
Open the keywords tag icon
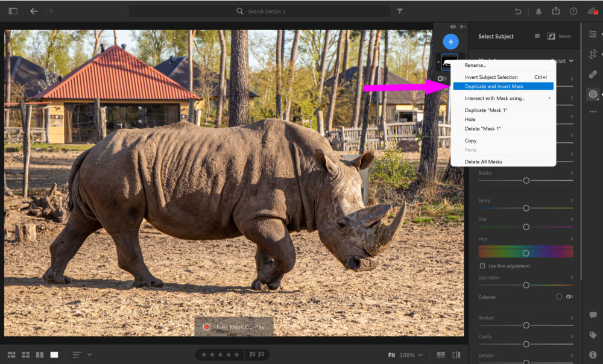[593, 335]
